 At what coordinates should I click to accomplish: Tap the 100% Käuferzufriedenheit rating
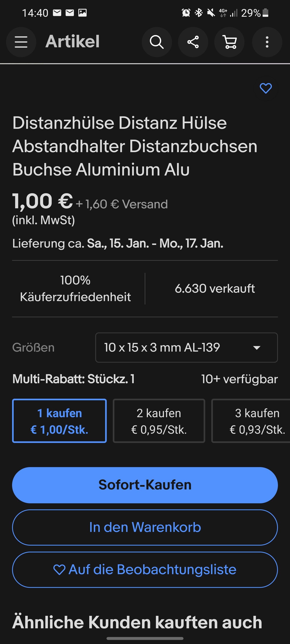pos(75,289)
